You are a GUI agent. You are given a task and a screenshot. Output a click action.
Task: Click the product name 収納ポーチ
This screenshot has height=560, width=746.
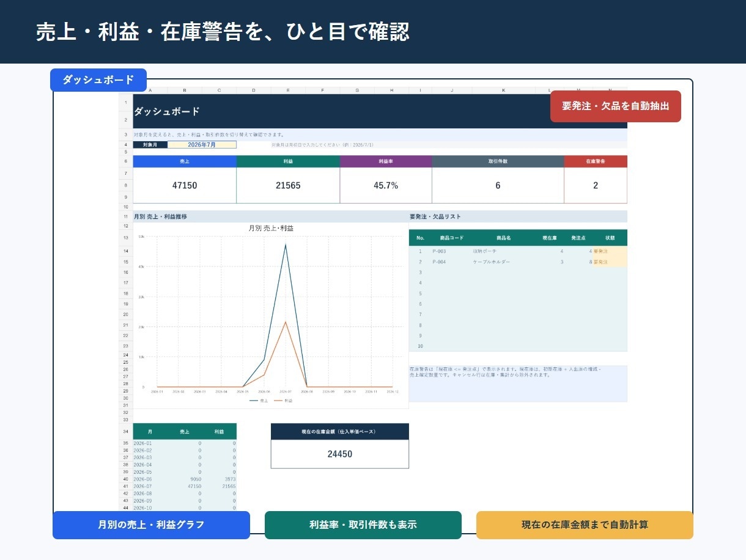click(484, 251)
